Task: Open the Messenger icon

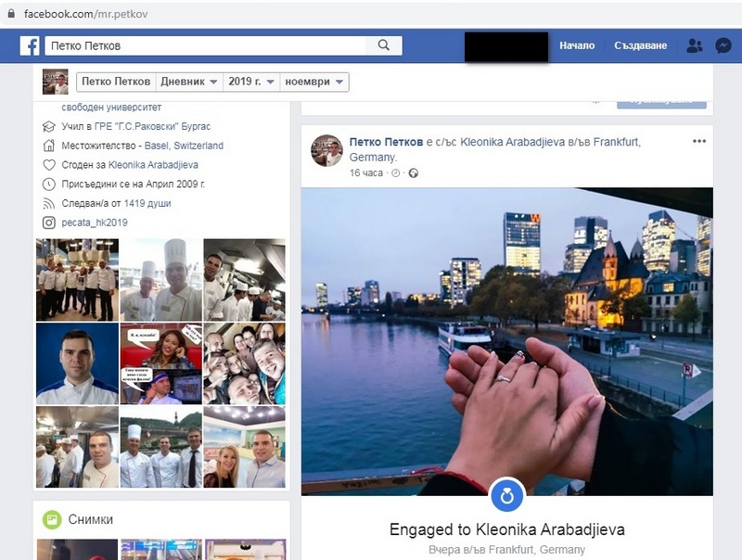Action: (x=723, y=45)
